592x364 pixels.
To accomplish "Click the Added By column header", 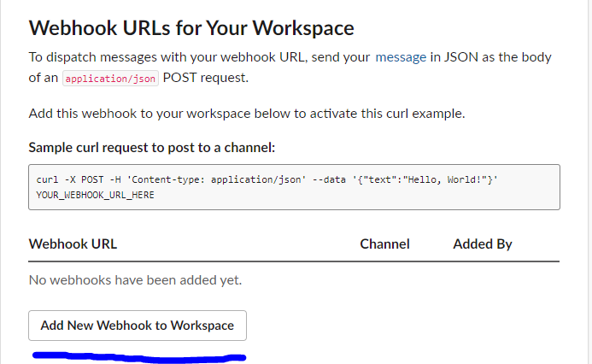I will tap(483, 244).
